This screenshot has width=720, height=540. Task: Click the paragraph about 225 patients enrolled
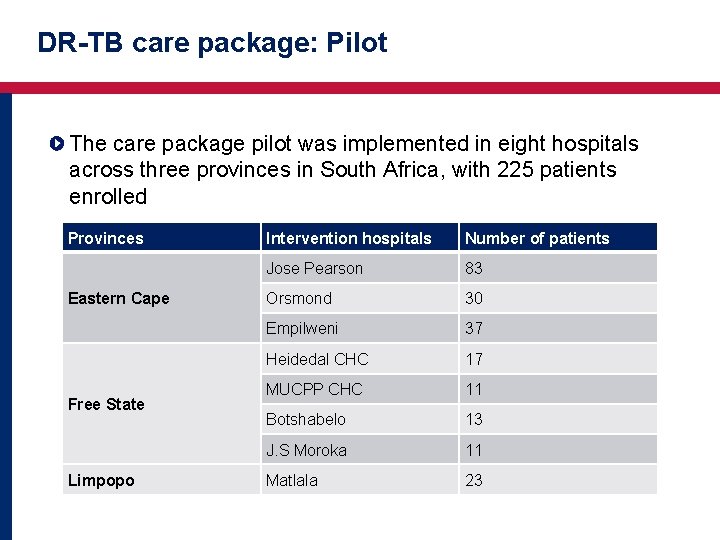pos(354,169)
